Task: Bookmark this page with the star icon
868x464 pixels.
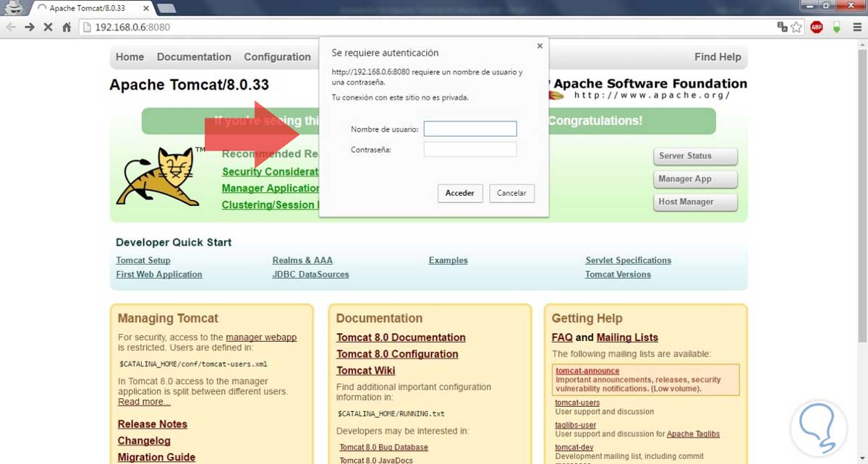Action: [796, 27]
